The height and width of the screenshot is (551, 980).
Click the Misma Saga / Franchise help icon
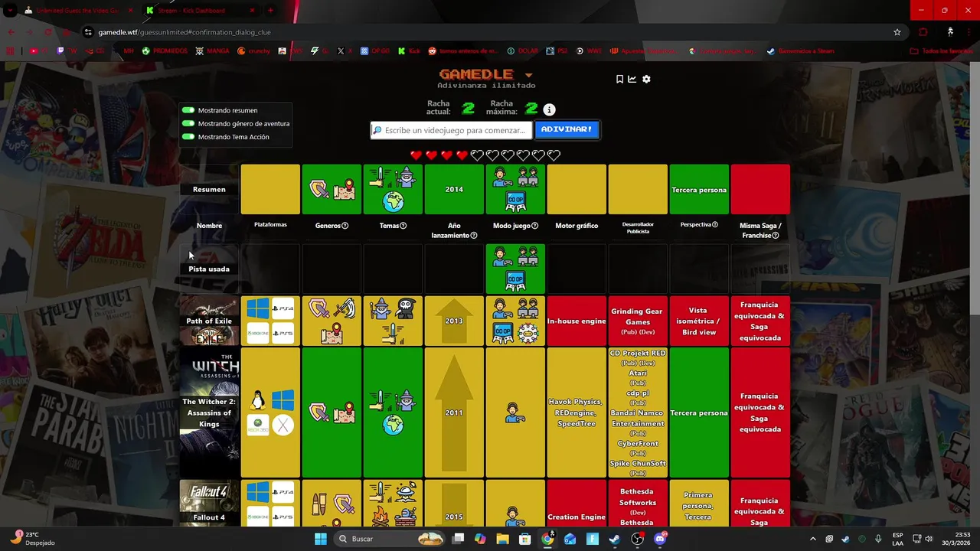point(776,236)
